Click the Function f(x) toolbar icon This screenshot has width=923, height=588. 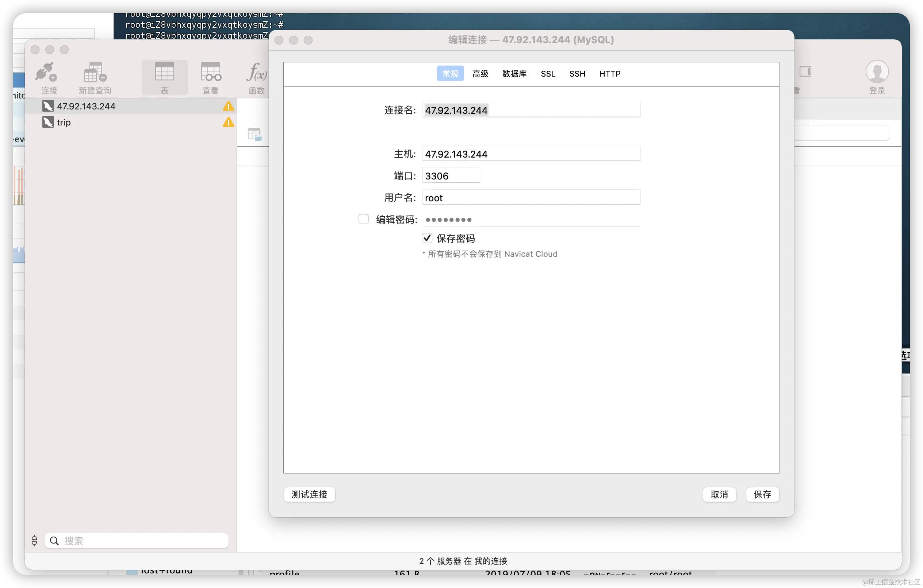pyautogui.click(x=256, y=72)
